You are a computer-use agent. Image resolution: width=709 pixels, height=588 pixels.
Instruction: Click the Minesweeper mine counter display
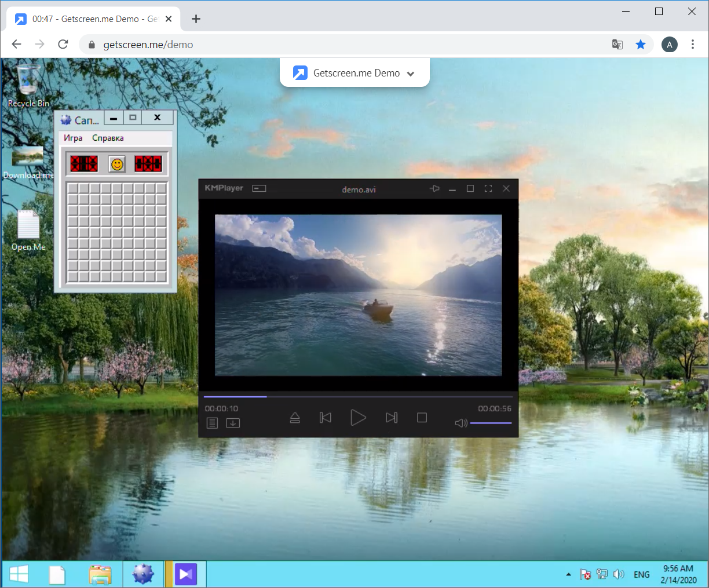point(84,164)
